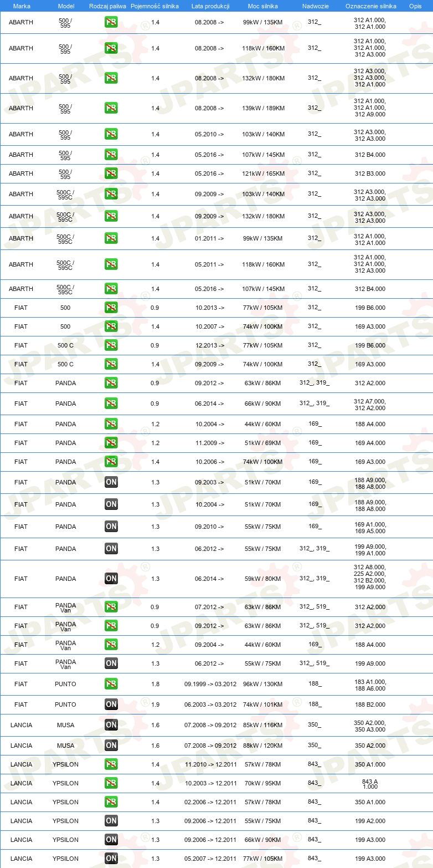Click diesel ON icon in Fiat Panda 09.2010 row

click(x=111, y=527)
